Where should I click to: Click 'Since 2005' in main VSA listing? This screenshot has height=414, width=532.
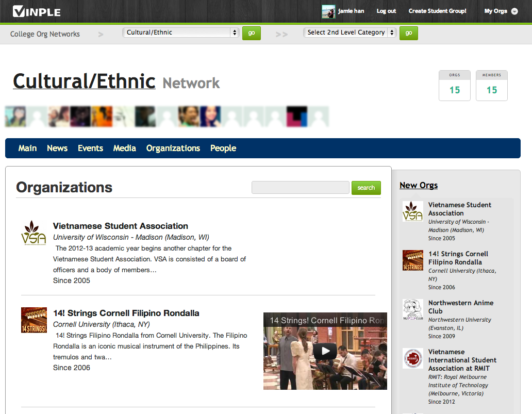coord(72,280)
